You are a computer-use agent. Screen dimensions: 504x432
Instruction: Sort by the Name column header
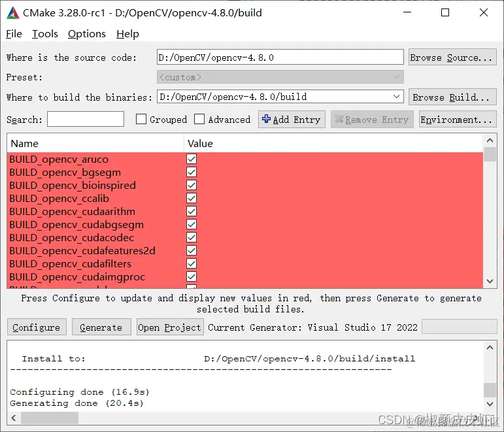(95, 143)
